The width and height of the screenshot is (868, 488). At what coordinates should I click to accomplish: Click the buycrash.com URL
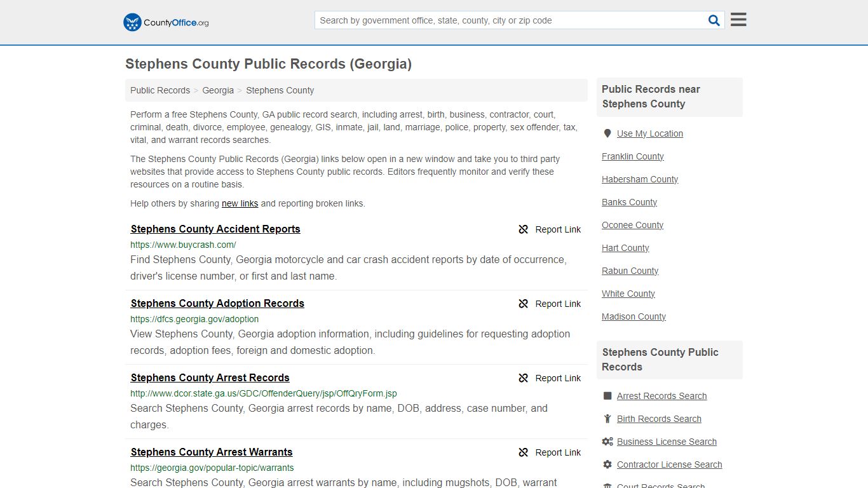(183, 245)
